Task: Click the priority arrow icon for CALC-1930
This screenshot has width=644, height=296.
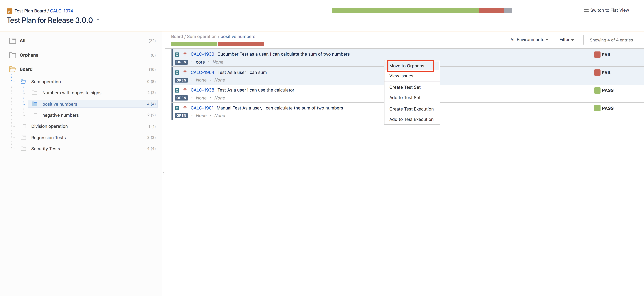Action: (x=185, y=54)
